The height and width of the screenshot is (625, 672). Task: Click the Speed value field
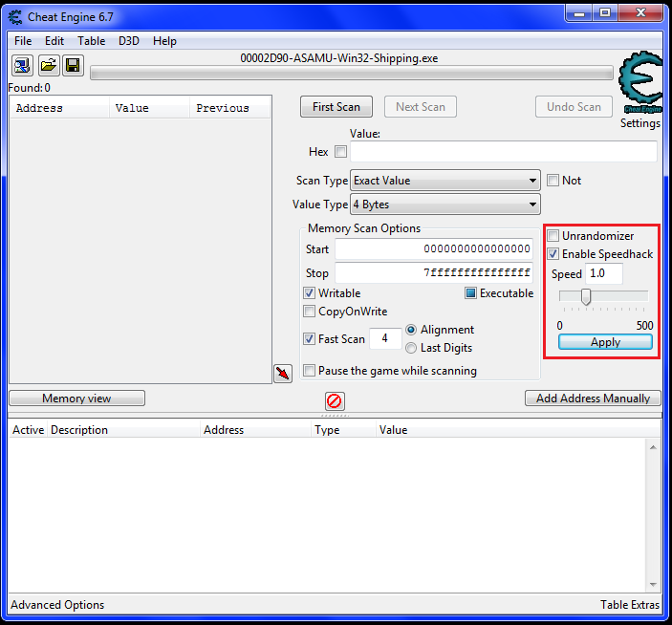pyautogui.click(x=604, y=273)
